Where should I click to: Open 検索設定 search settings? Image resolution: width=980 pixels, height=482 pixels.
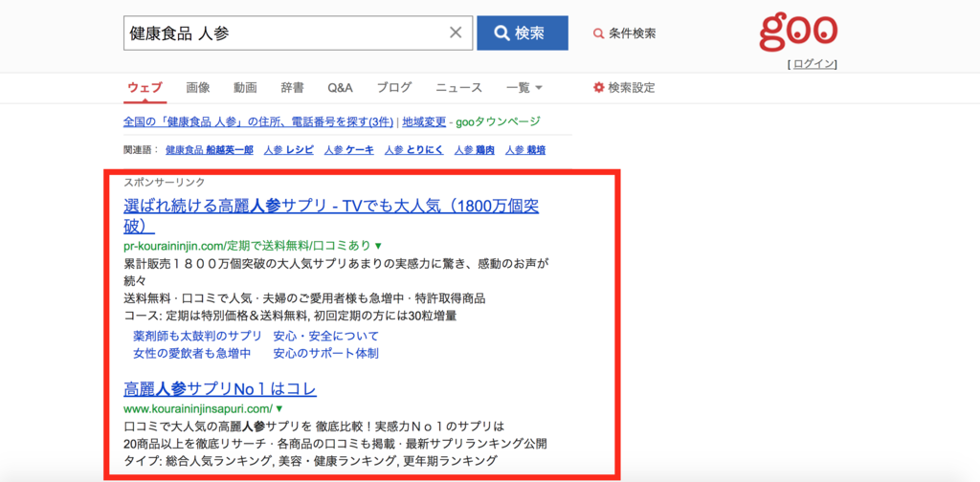point(624,87)
